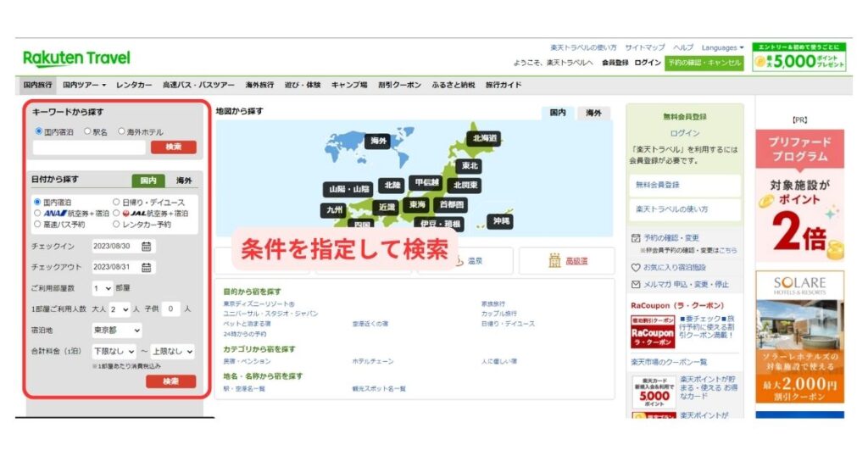Select the 海外ホテル radio button
The height and width of the screenshot is (456, 868).
pyautogui.click(x=121, y=132)
